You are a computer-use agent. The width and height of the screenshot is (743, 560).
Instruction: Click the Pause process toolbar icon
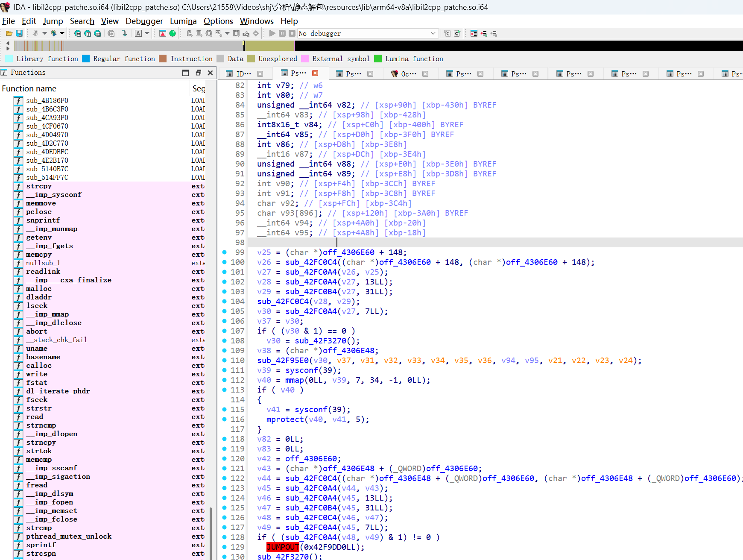pos(282,33)
